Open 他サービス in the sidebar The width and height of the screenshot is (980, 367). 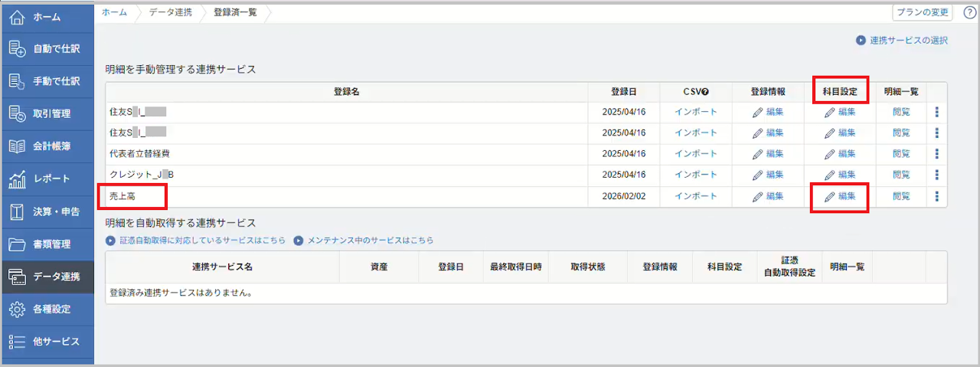(x=47, y=342)
